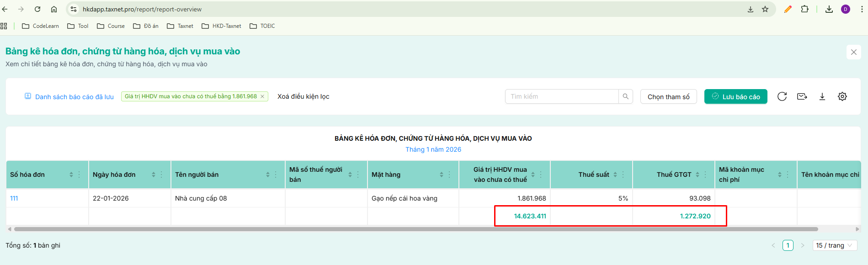This screenshot has width=868, height=265.
Task: Open the Chrome extensions puzzle icon
Action: [805, 9]
